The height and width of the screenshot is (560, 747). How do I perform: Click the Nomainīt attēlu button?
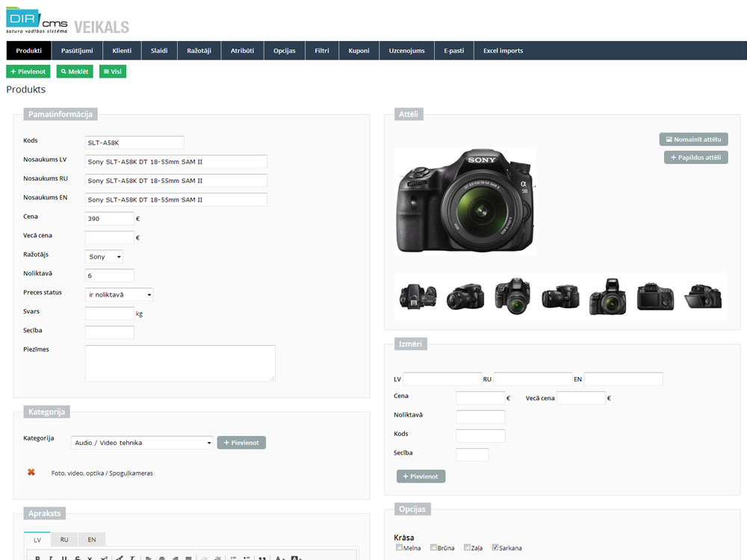[693, 139]
